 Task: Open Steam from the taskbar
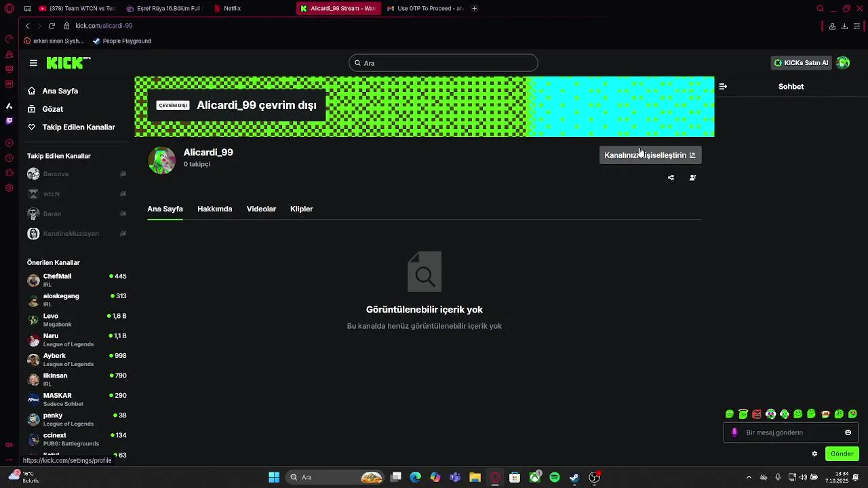coord(574,477)
